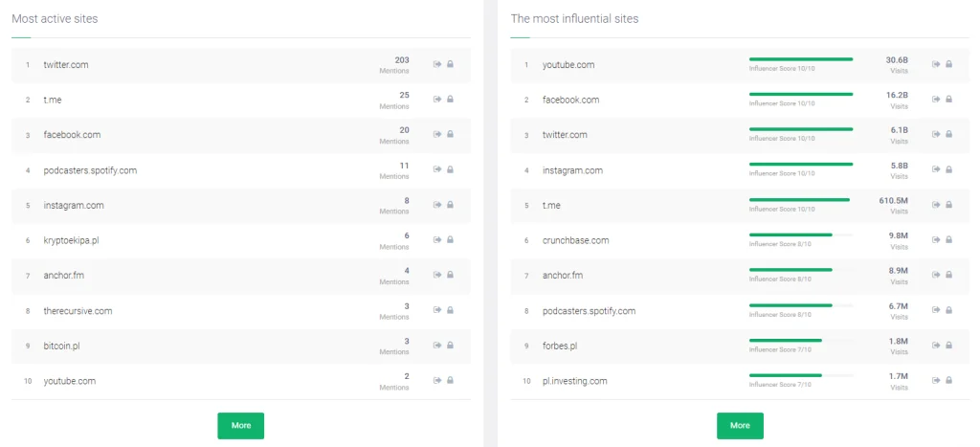Click the 203 Mentions count for twitter.com
Screen dimensions: 980x447
click(x=394, y=65)
